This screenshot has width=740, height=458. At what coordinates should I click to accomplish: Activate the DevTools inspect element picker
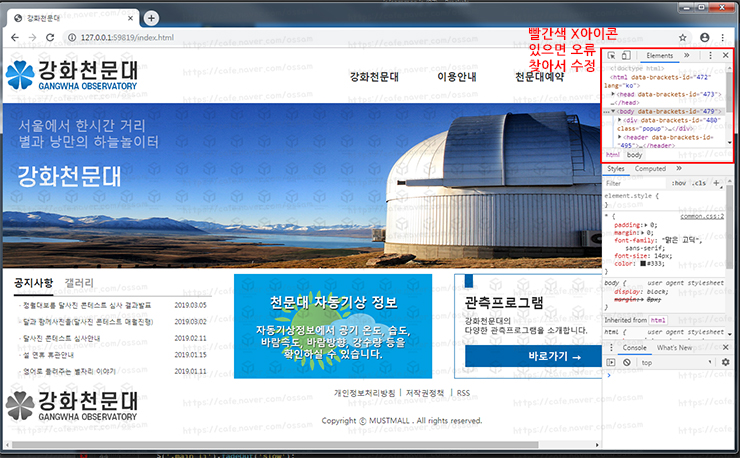(x=611, y=56)
